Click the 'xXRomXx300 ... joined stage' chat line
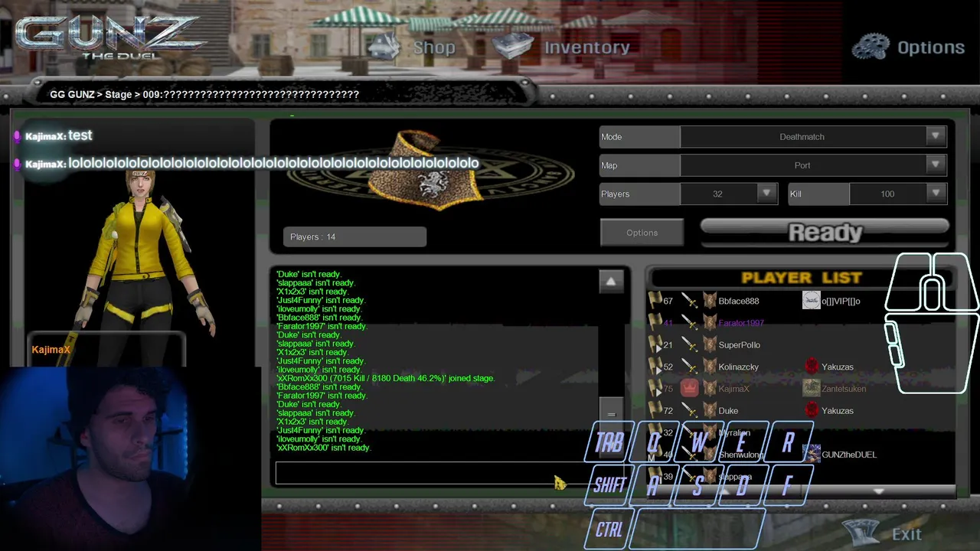This screenshot has width=980, height=551. [385, 378]
